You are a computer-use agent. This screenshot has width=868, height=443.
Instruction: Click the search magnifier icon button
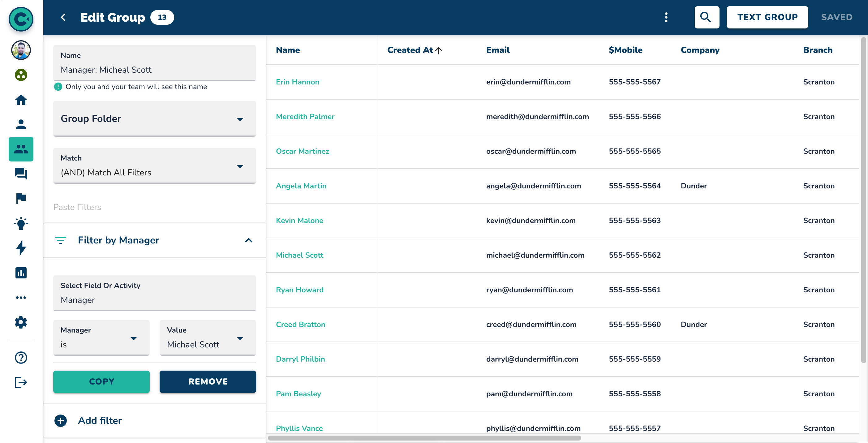point(706,17)
